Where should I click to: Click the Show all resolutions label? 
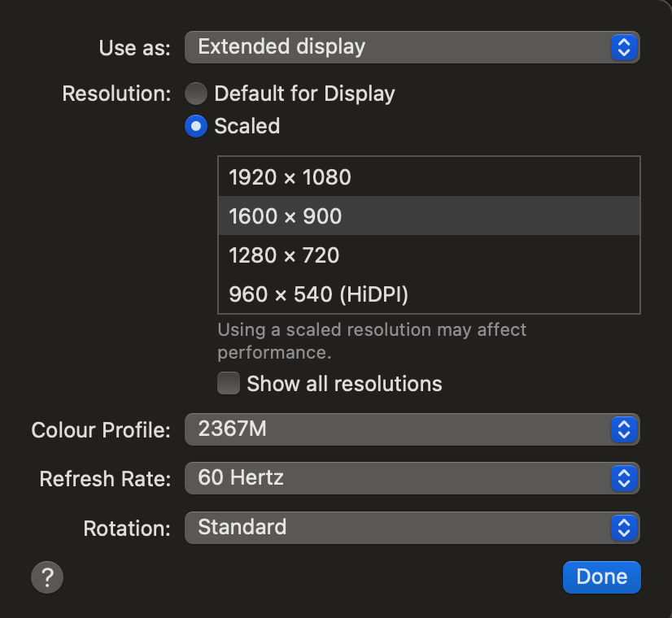(x=344, y=384)
